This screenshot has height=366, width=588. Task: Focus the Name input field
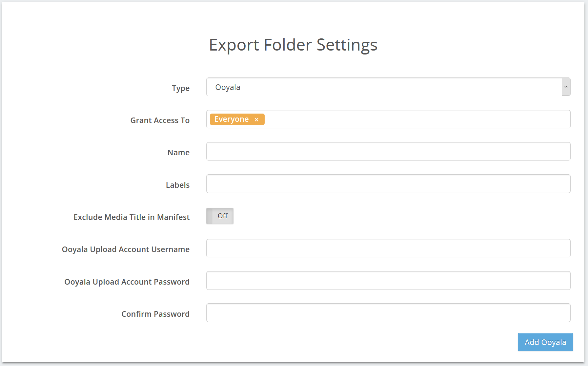(x=388, y=151)
